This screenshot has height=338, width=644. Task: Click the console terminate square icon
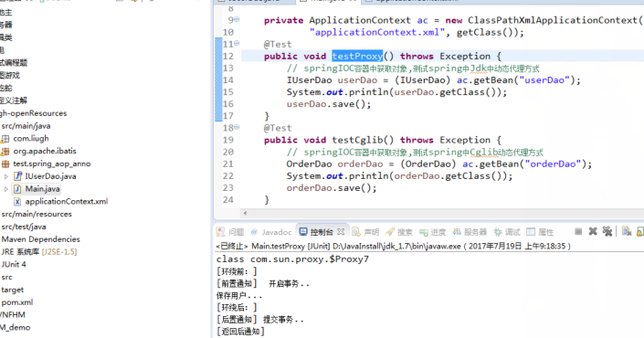click(x=578, y=232)
